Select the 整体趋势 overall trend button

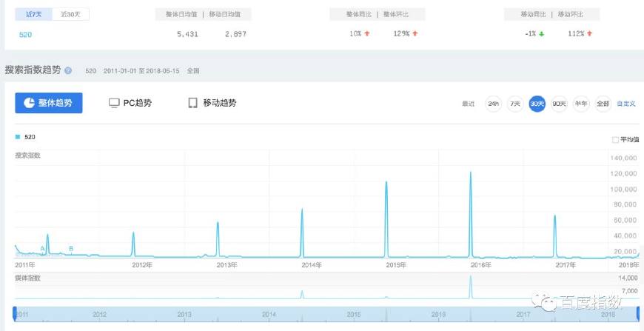pyautogui.click(x=48, y=103)
